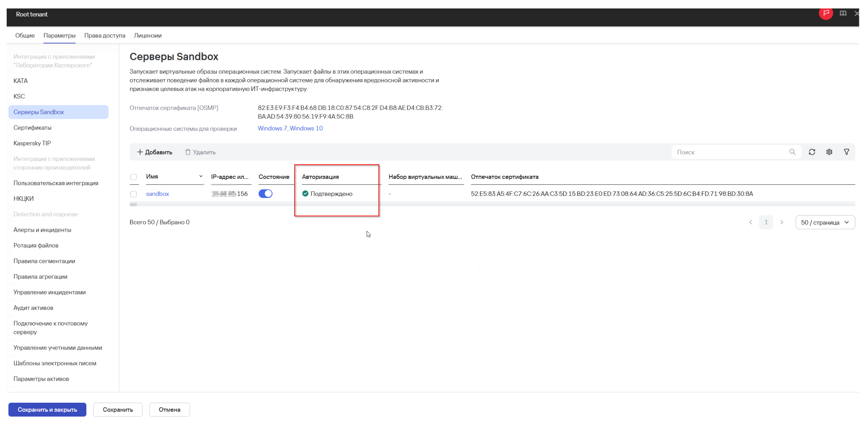Expand the Имя column sort chevron
868x448 pixels.
201,177
